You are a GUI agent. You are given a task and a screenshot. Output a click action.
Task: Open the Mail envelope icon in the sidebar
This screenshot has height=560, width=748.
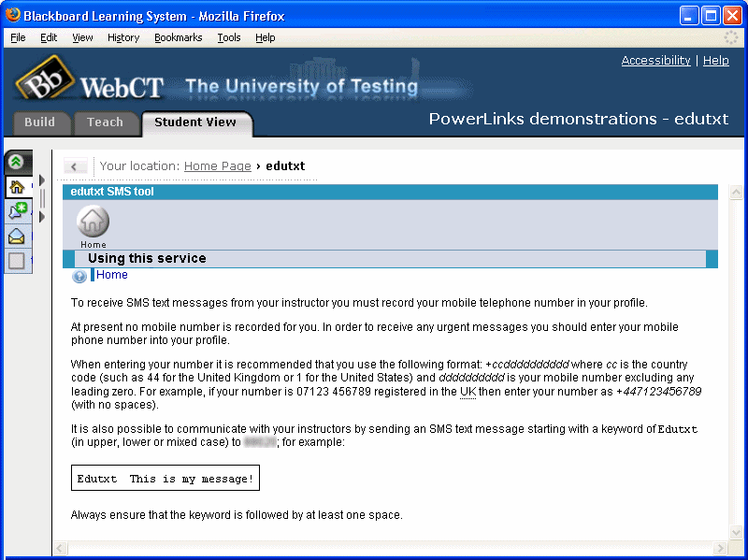pos(16,236)
